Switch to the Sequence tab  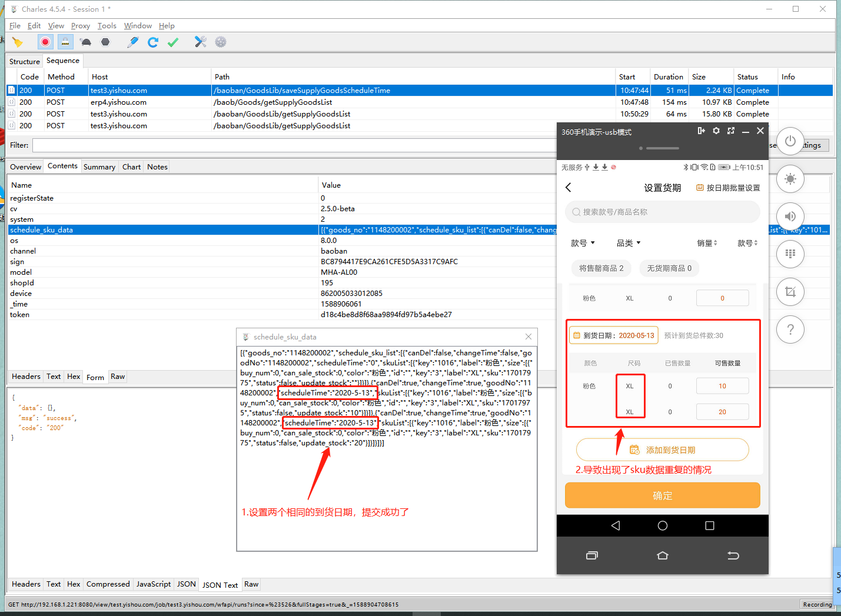click(x=63, y=61)
